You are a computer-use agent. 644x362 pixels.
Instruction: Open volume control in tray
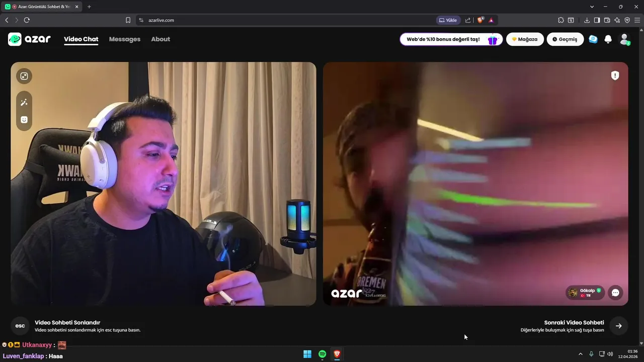(610, 354)
